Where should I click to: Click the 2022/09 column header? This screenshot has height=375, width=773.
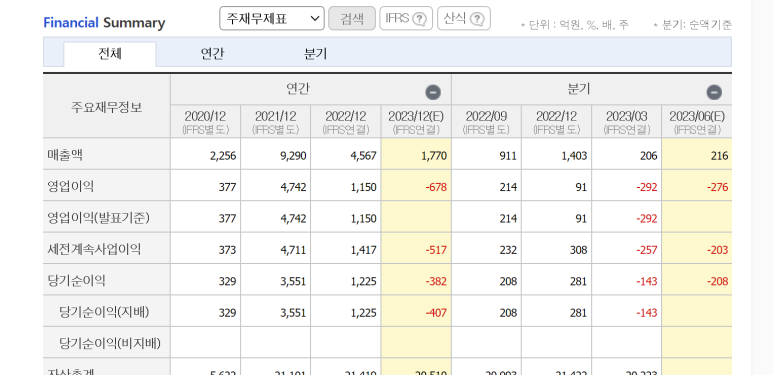486,122
